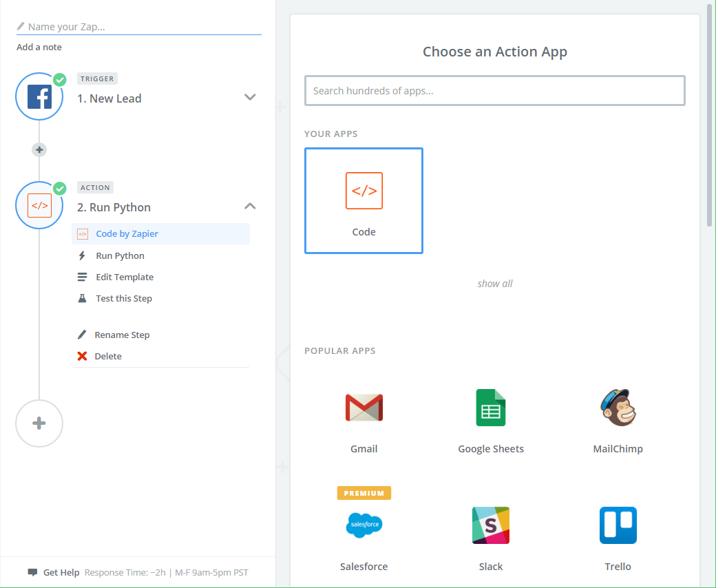Open the Edit Template section

click(125, 277)
